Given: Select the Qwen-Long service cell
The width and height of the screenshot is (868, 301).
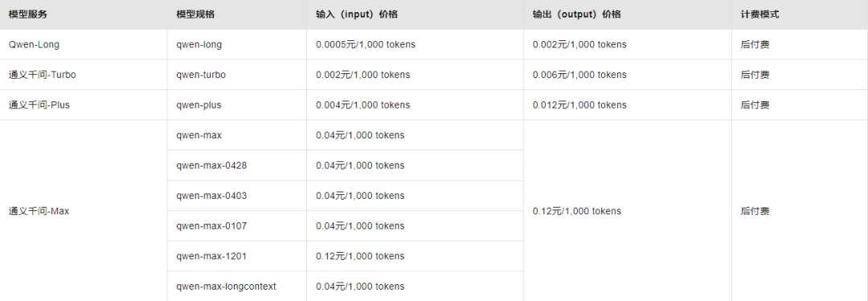Looking at the screenshot, I should [x=84, y=45].
